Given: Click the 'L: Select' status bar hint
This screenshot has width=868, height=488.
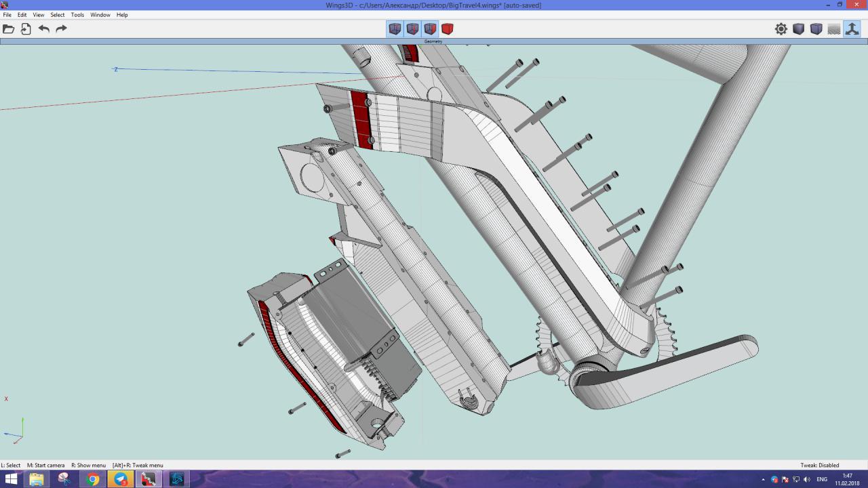Looking at the screenshot, I should point(11,465).
